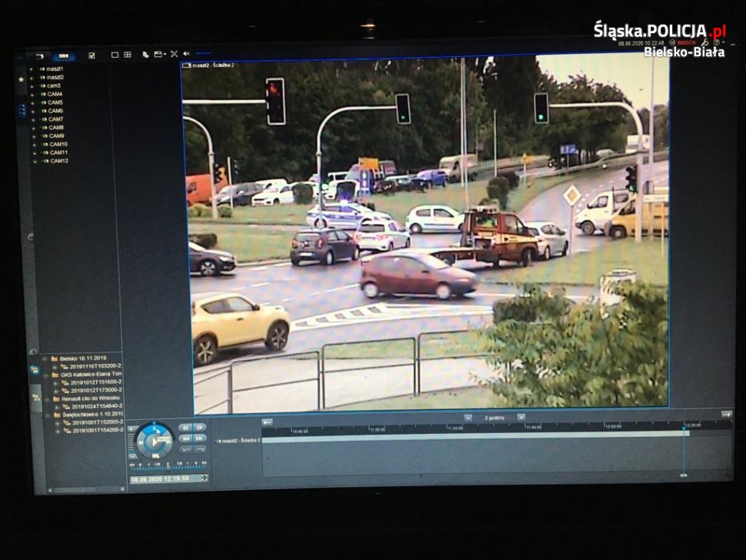Open export 20191001T154200-2
This screenshot has width=746, height=560.
[98, 431]
